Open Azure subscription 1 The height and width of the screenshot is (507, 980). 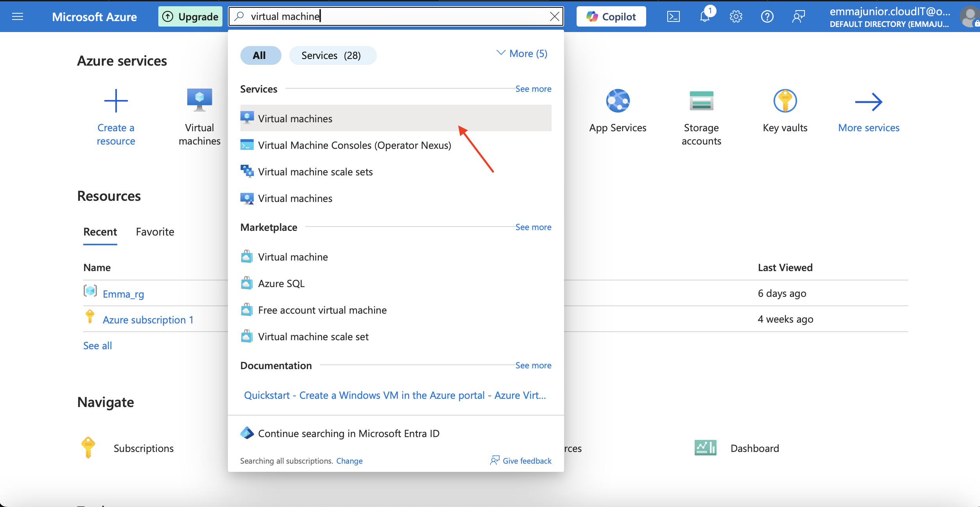(x=148, y=320)
